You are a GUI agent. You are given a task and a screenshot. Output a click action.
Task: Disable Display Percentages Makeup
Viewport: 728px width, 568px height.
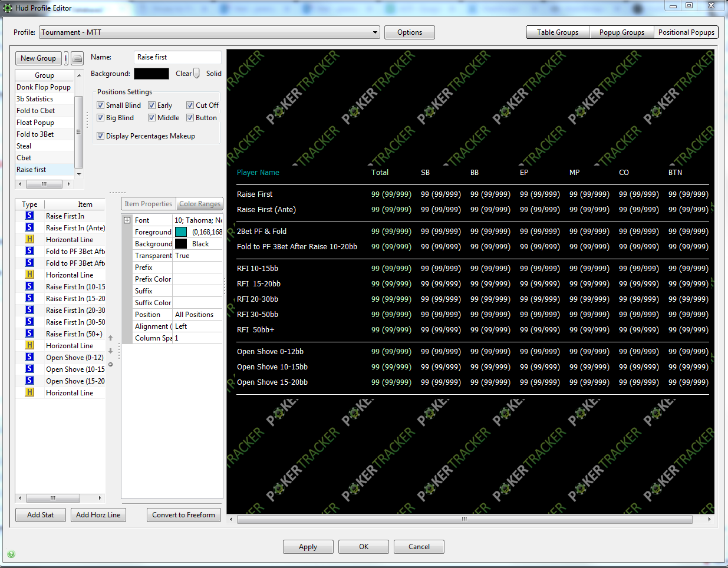click(x=100, y=136)
